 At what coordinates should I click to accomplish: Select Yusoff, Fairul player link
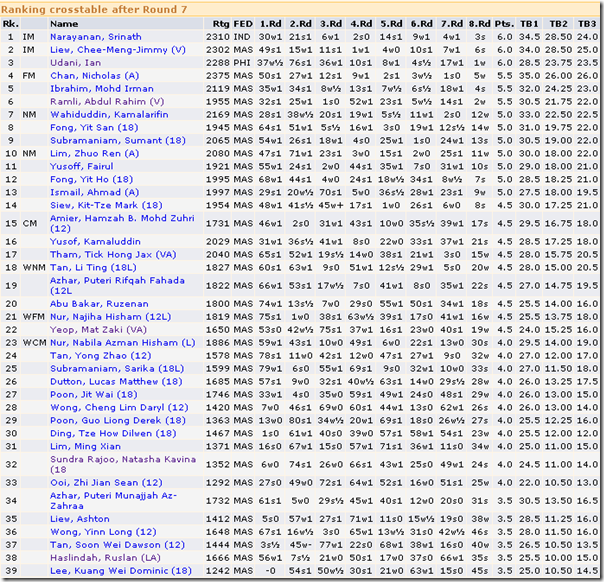82,166
